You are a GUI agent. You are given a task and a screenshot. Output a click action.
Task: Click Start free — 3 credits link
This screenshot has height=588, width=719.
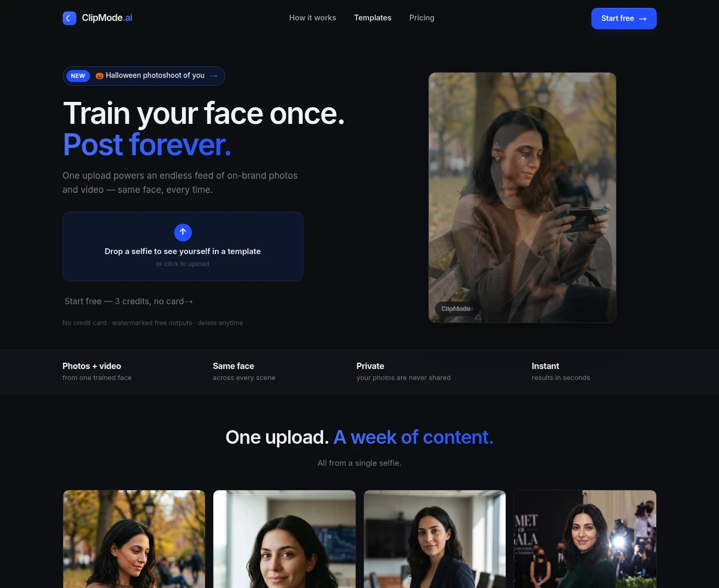(129, 302)
